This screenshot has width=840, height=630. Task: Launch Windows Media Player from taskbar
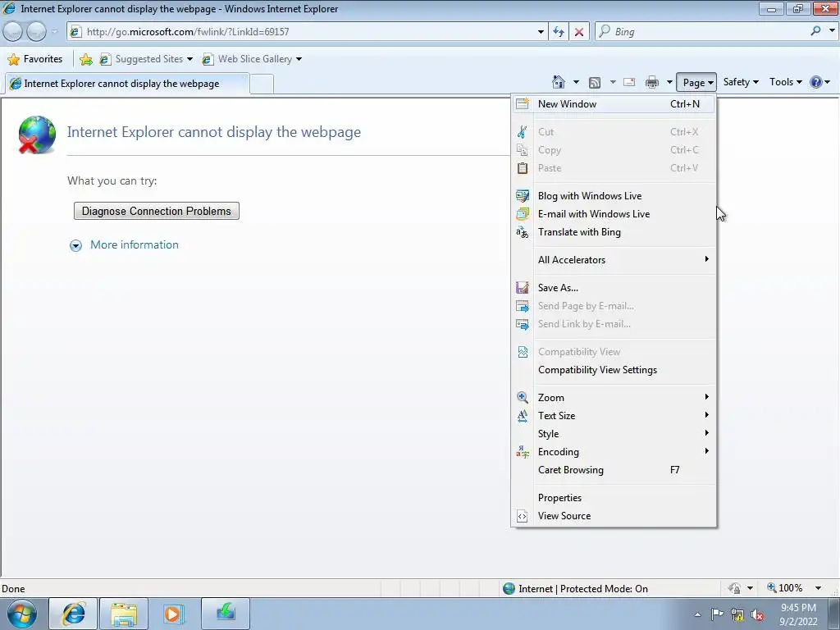tap(173, 614)
